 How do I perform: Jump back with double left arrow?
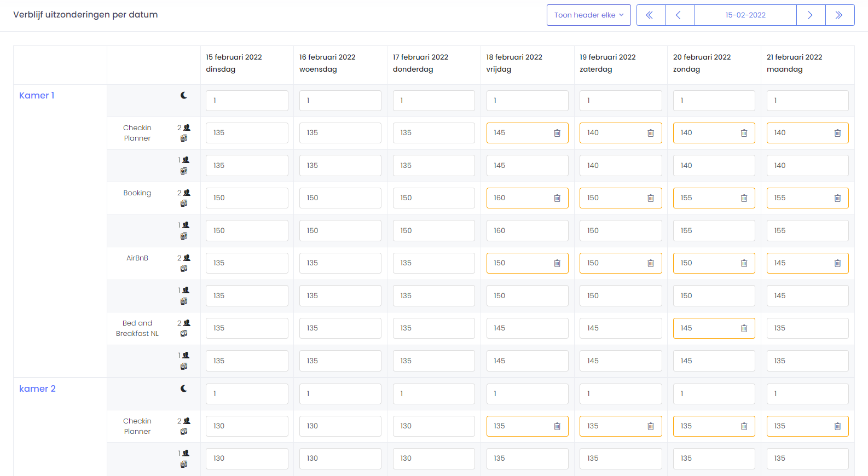651,15
